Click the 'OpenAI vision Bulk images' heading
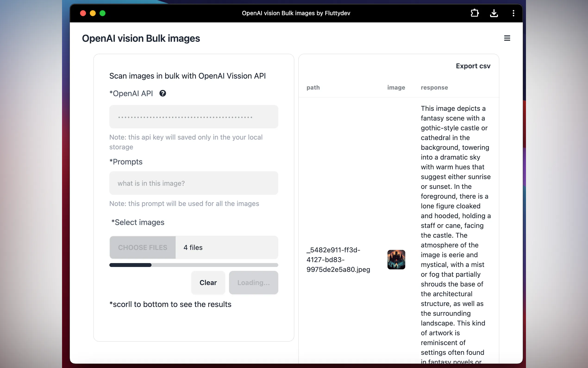This screenshot has width=588, height=368. point(141,38)
